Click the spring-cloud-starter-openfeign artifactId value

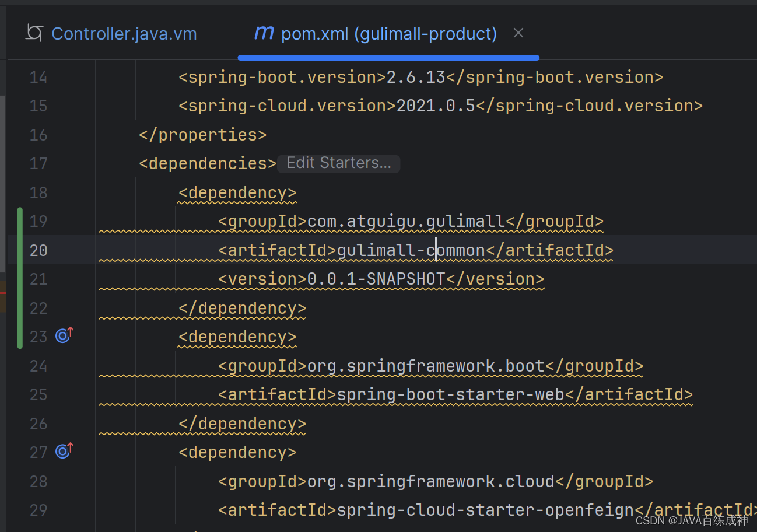pos(485,510)
